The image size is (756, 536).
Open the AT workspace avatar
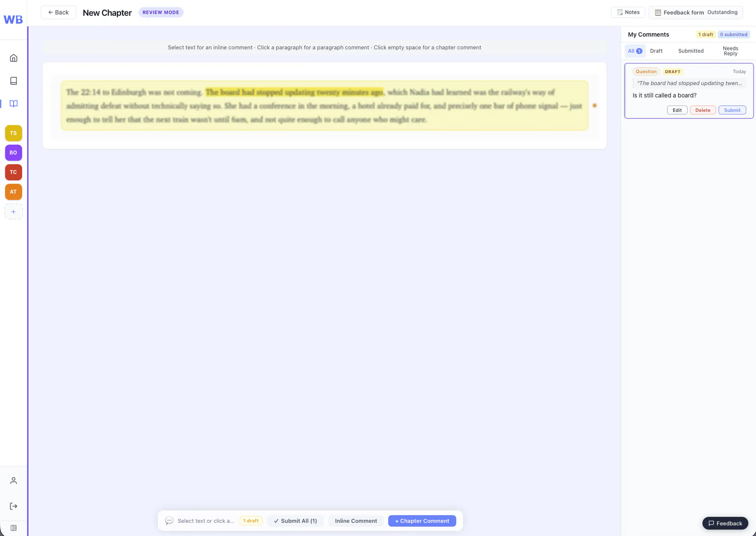(x=14, y=192)
